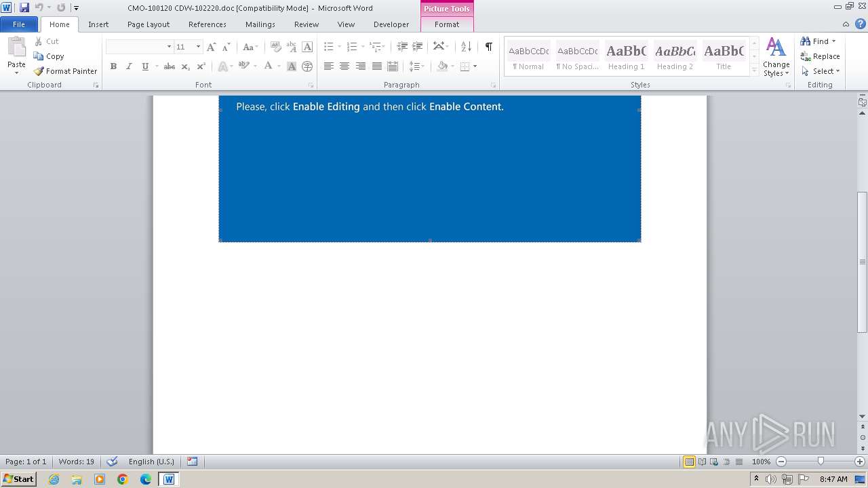Activate the Format Painter tool

pos(65,71)
